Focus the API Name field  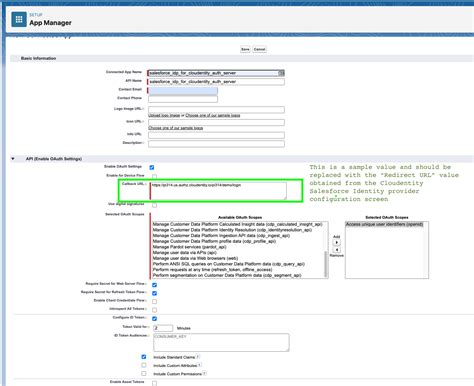tap(216, 82)
